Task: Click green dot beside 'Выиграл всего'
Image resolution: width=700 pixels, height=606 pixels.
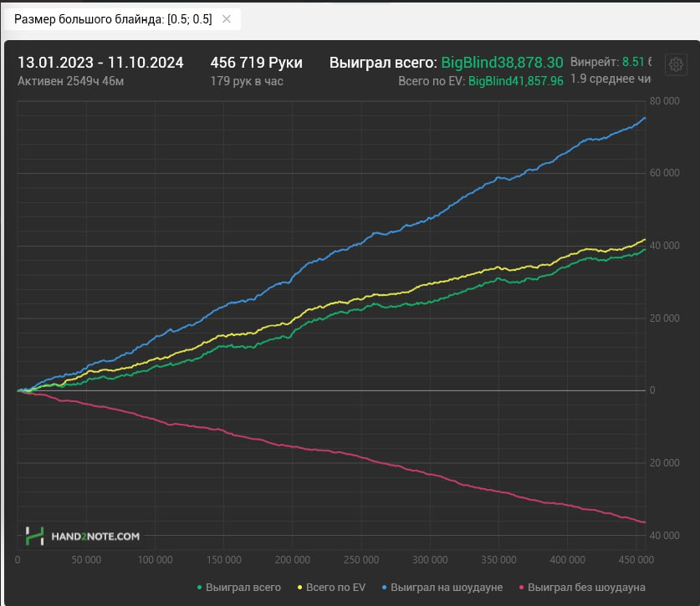Action: tap(200, 588)
